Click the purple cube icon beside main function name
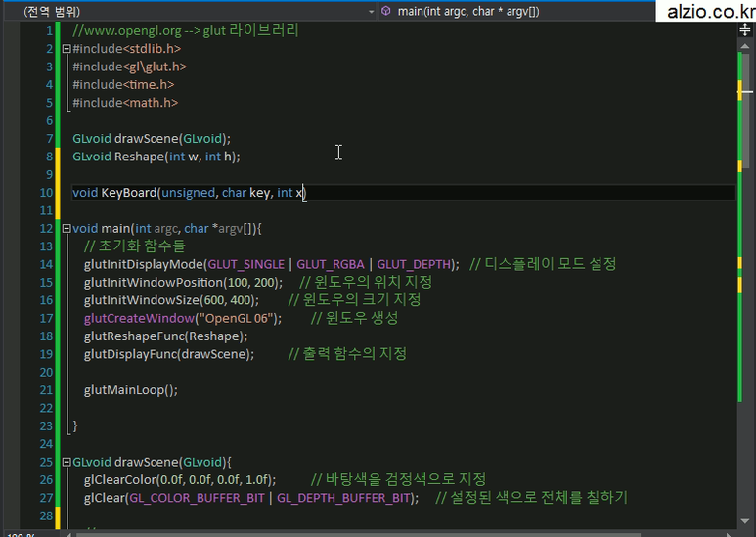This screenshot has width=756, height=537. [385, 11]
